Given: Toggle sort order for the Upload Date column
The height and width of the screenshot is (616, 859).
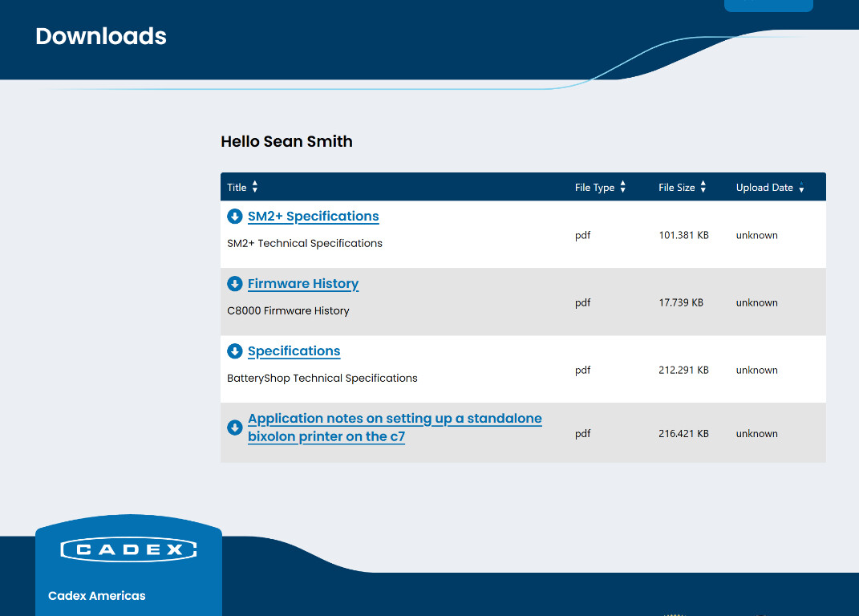Looking at the screenshot, I should click(801, 187).
